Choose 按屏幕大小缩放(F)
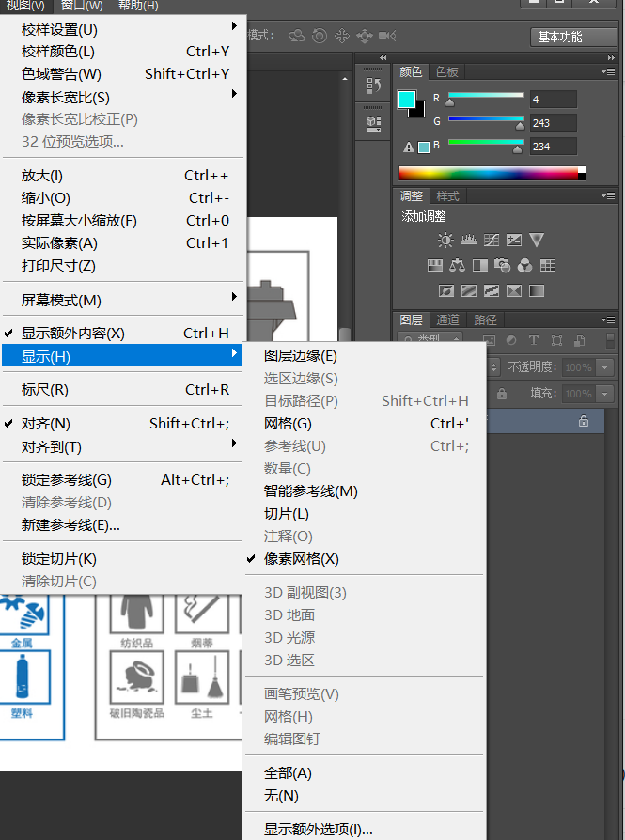 [122, 220]
